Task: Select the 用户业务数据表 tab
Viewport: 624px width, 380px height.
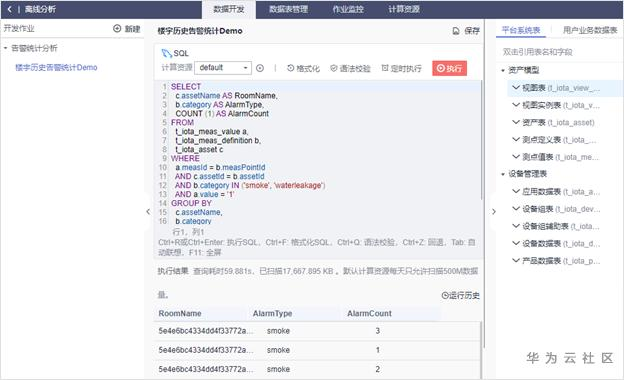Action: [x=590, y=30]
